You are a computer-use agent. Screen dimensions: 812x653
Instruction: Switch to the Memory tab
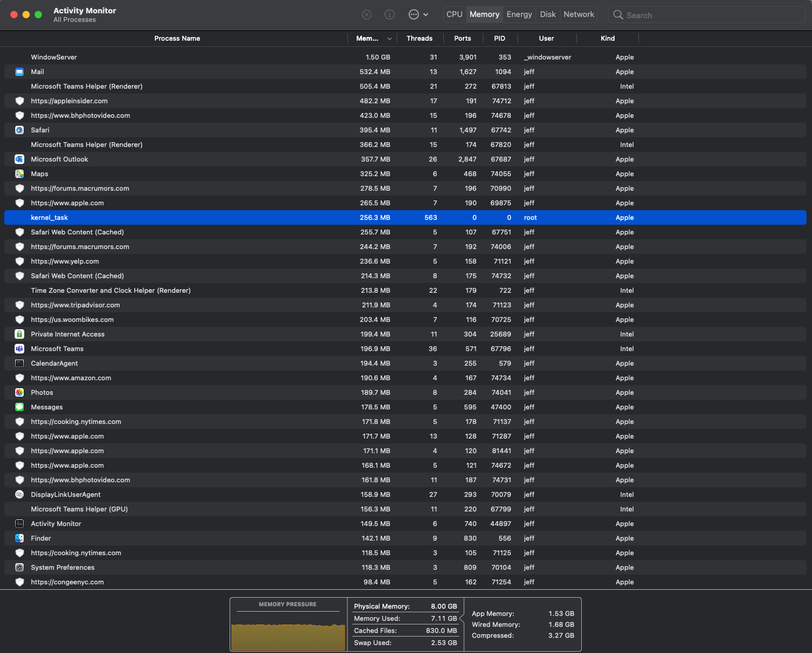pos(484,15)
